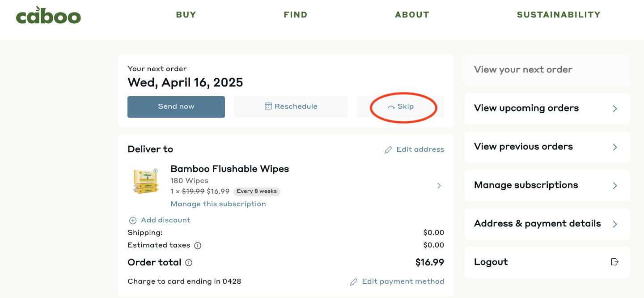This screenshot has width=644, height=298.
Task: Select the FIND navigation item
Action: (296, 15)
